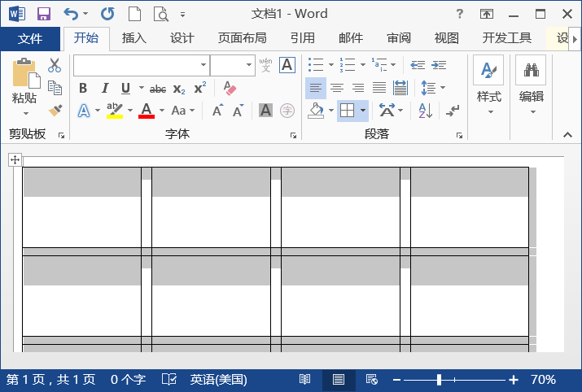The width and height of the screenshot is (582, 392).
Task: Create a new blank document icon
Action: 134,14
